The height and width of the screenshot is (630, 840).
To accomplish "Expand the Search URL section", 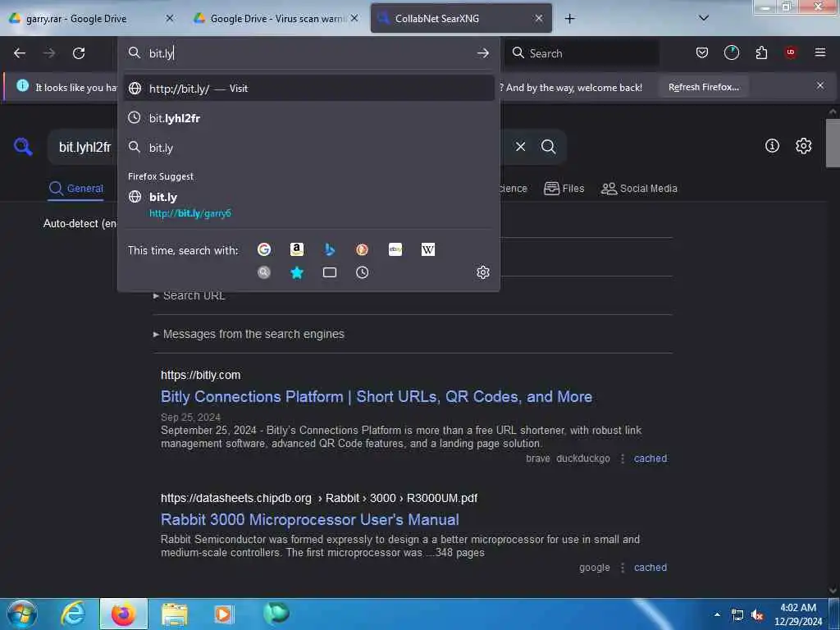I will (x=189, y=295).
